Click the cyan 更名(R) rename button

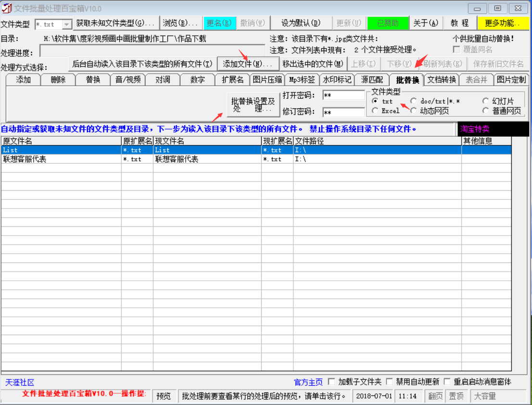(219, 23)
